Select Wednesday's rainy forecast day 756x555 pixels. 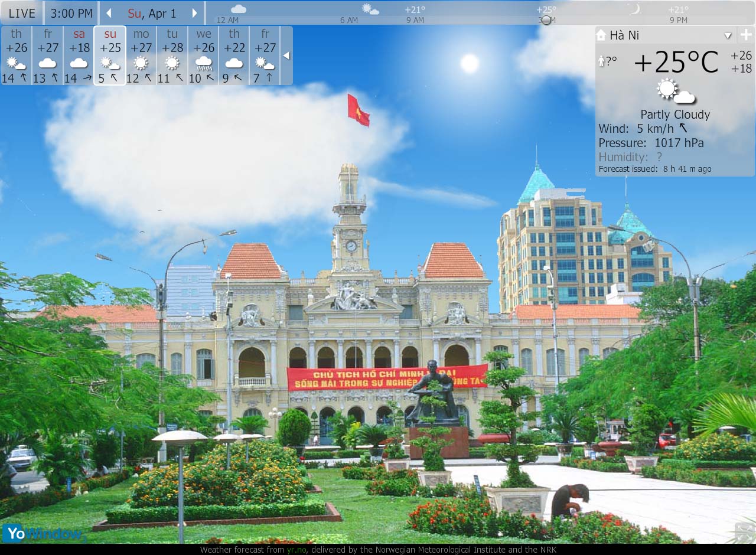tap(203, 56)
